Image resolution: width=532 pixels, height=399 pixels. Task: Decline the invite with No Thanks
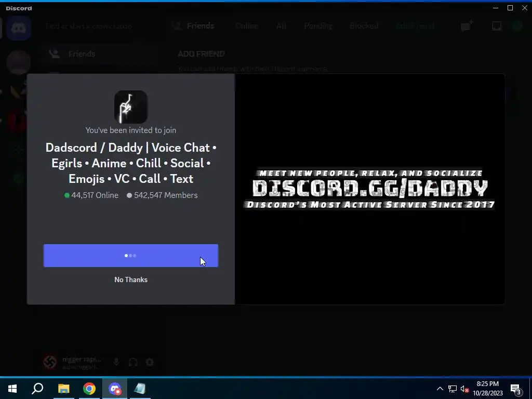[130, 280]
